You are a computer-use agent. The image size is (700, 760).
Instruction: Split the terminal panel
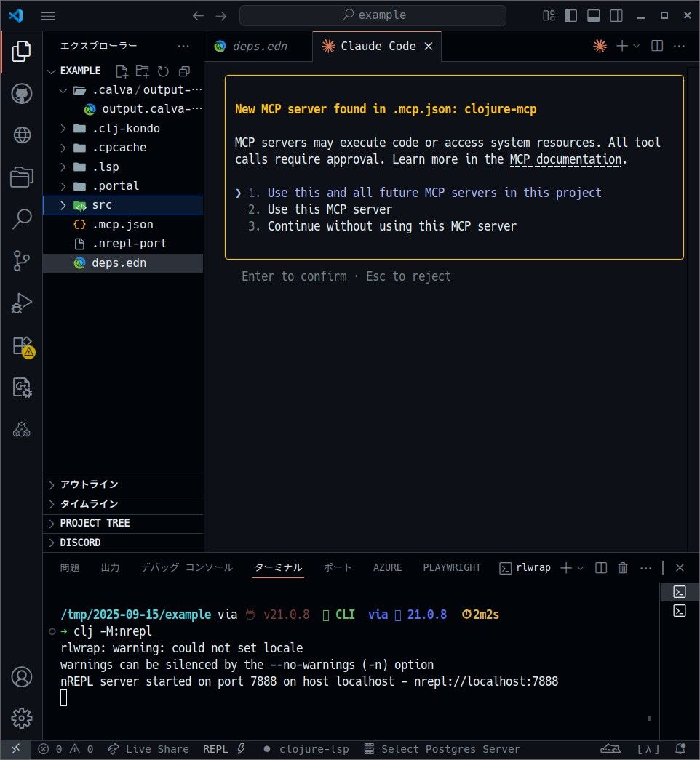click(601, 567)
